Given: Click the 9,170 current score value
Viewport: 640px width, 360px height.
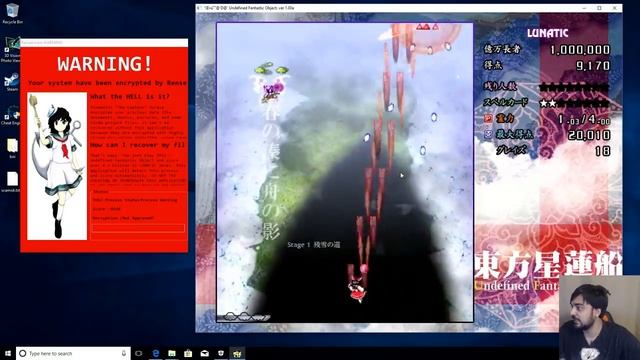Looking at the screenshot, I should pyautogui.click(x=593, y=65).
